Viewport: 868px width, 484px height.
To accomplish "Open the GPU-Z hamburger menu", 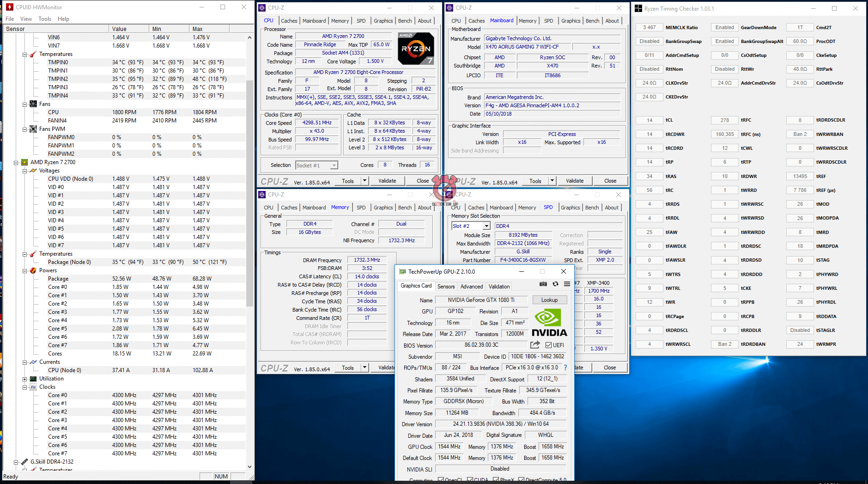I will click(567, 284).
